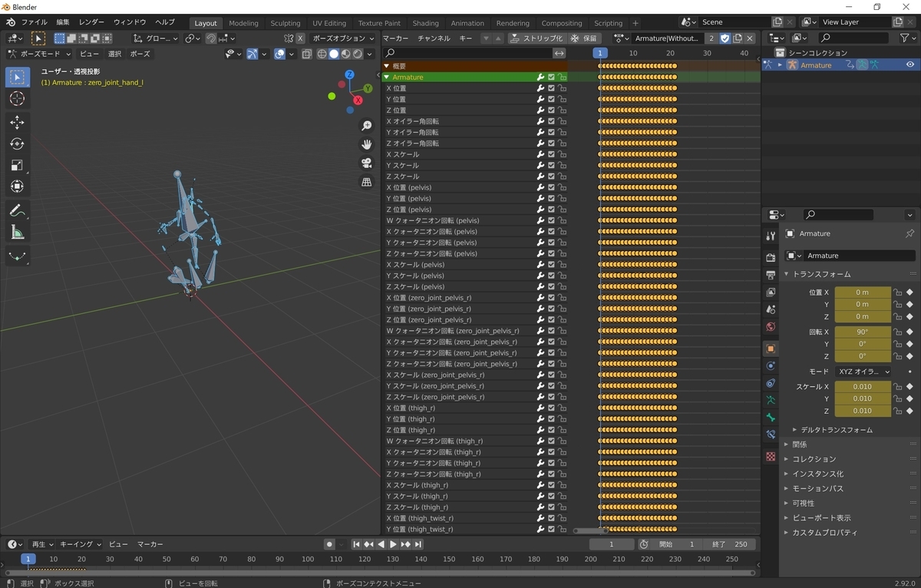Activate the Annotate pencil tool
The height and width of the screenshot is (588, 921).
click(x=17, y=210)
